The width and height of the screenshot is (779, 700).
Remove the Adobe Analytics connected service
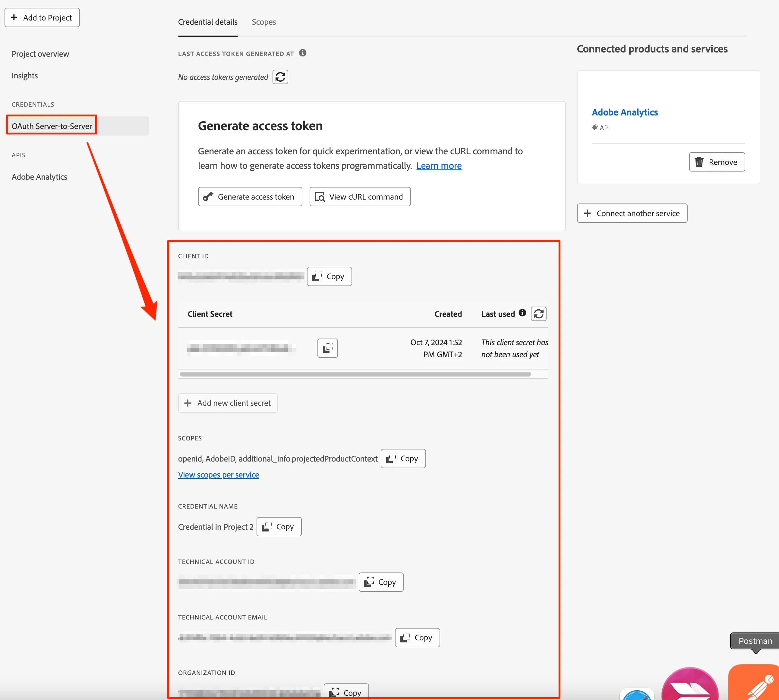point(717,162)
